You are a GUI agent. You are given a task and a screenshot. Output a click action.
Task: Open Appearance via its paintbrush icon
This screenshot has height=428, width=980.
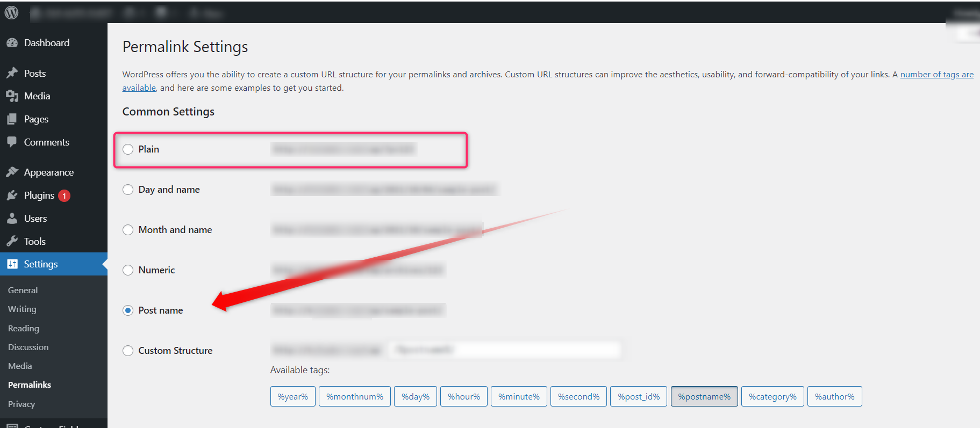(12, 172)
